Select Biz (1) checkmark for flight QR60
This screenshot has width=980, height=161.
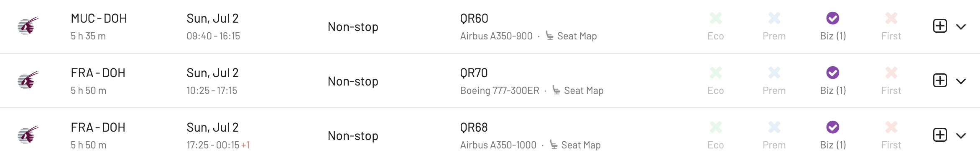[x=833, y=18]
